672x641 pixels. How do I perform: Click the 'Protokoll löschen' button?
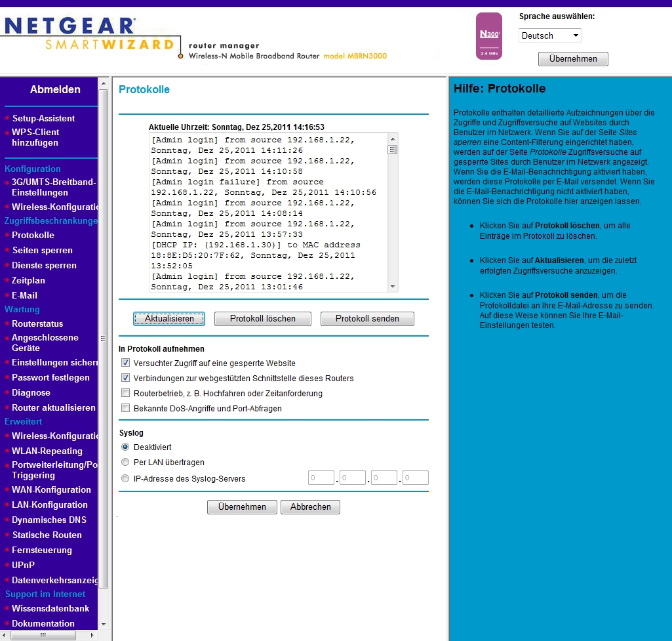263,319
